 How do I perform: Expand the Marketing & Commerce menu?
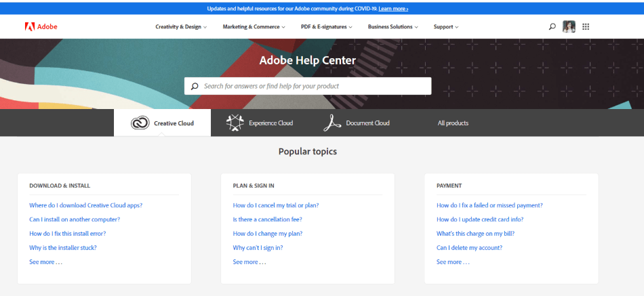[x=254, y=26]
